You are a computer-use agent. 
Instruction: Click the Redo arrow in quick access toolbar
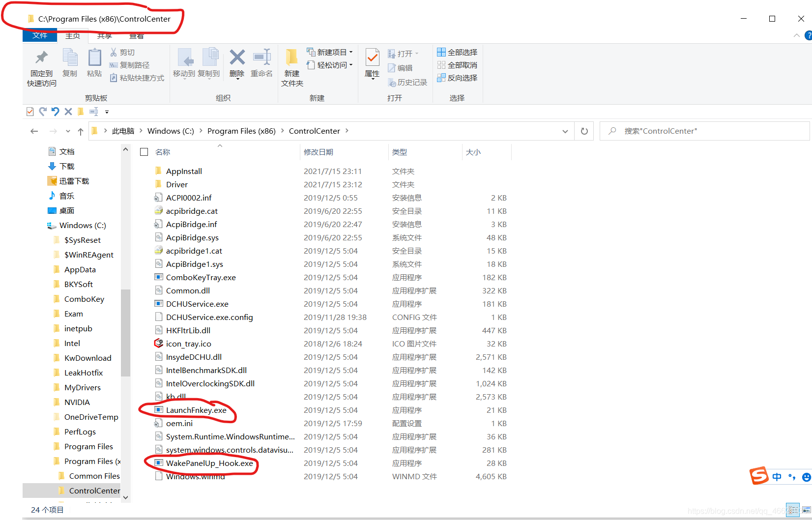(x=43, y=112)
